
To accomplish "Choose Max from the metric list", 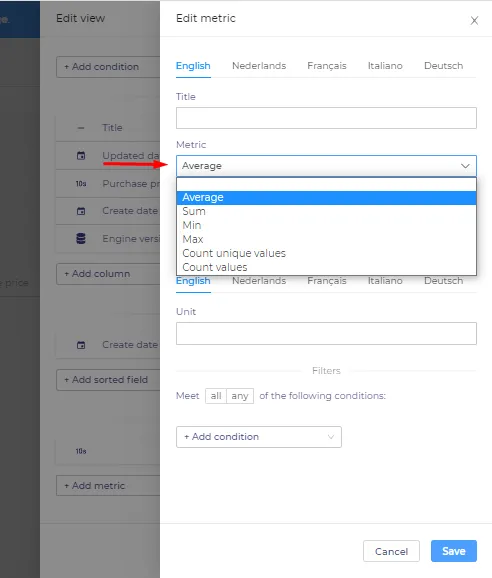I will [x=326, y=240].
